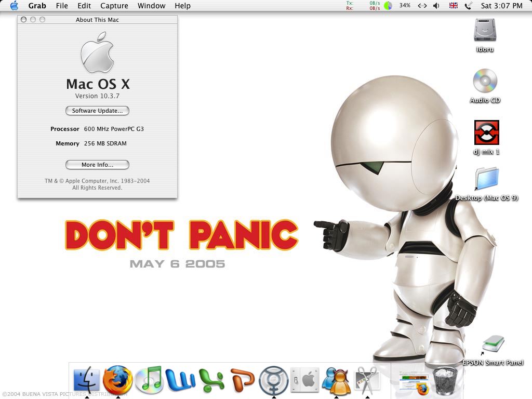This screenshot has height=399, width=532.
Task: Open the volume control in menu bar
Action: (x=436, y=5)
